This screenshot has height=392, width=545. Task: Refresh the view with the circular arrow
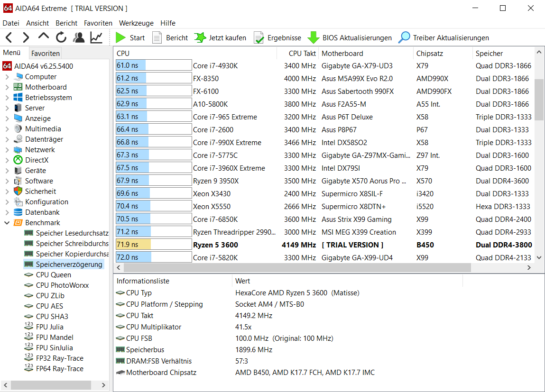coord(61,37)
